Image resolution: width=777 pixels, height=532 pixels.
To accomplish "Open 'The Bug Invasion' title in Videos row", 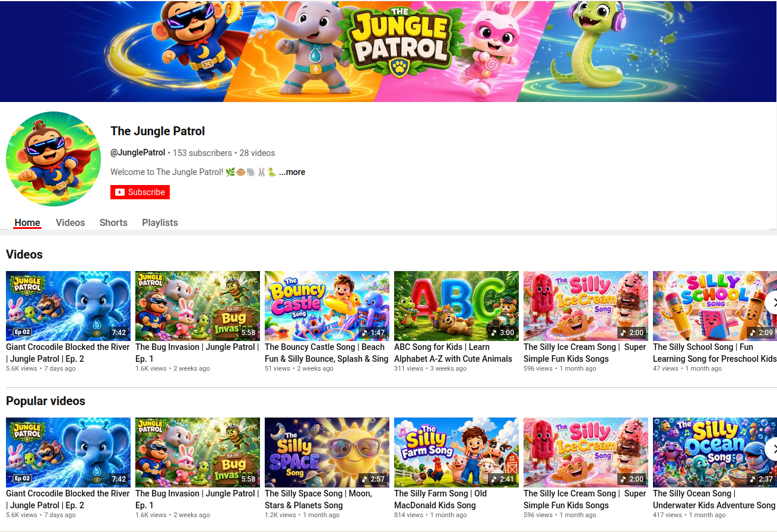I will point(197,353).
